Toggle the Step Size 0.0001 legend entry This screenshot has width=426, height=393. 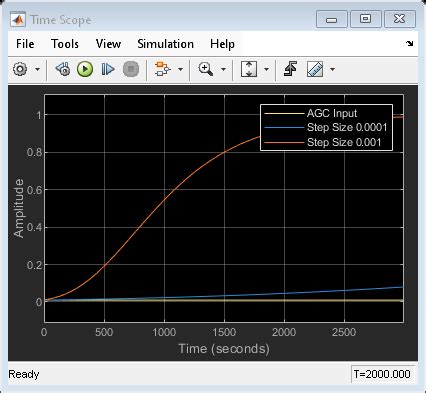(x=347, y=127)
